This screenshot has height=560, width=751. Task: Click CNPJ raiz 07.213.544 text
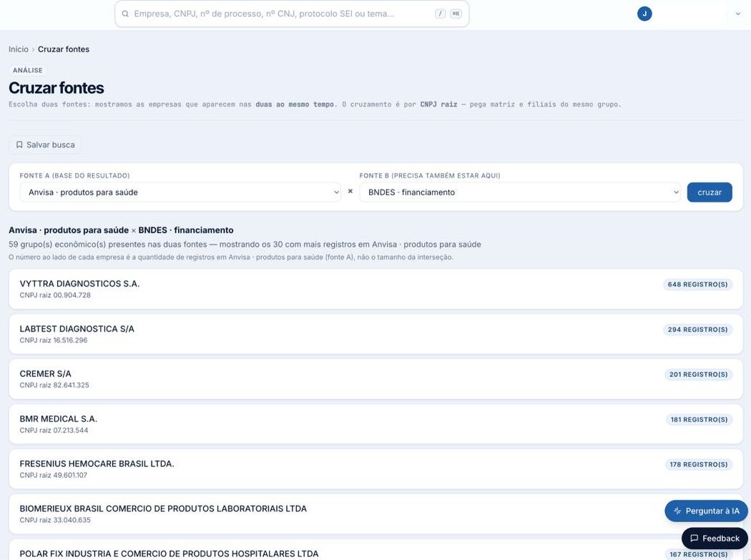[54, 430]
